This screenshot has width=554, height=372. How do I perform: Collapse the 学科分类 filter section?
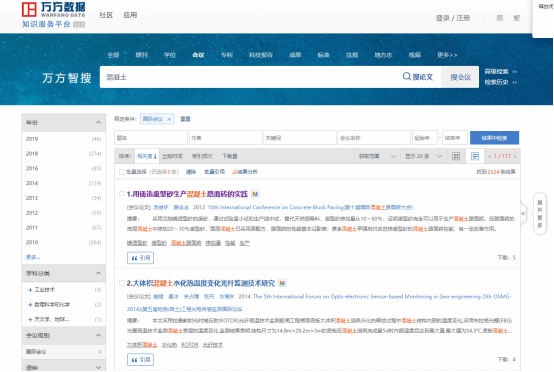99,273
